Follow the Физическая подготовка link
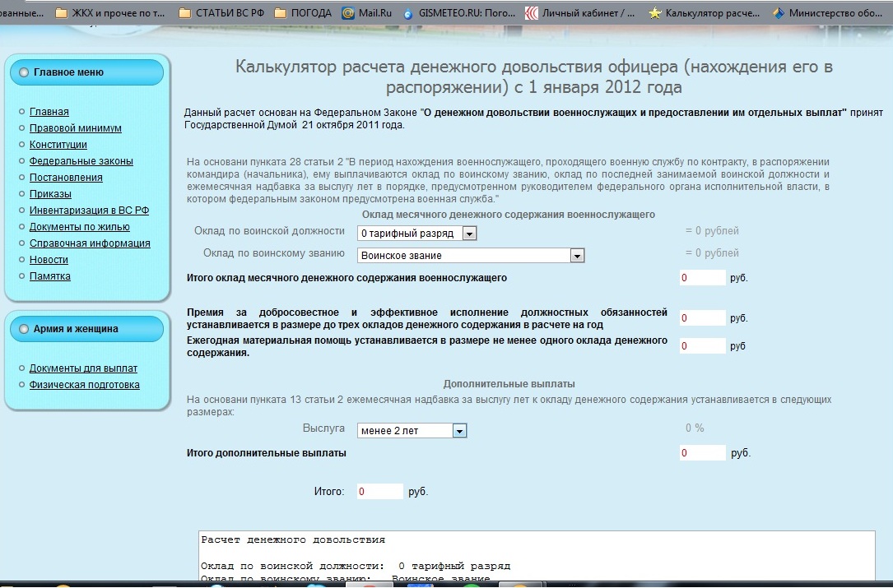This screenshot has width=893, height=588. pyautogui.click(x=84, y=385)
